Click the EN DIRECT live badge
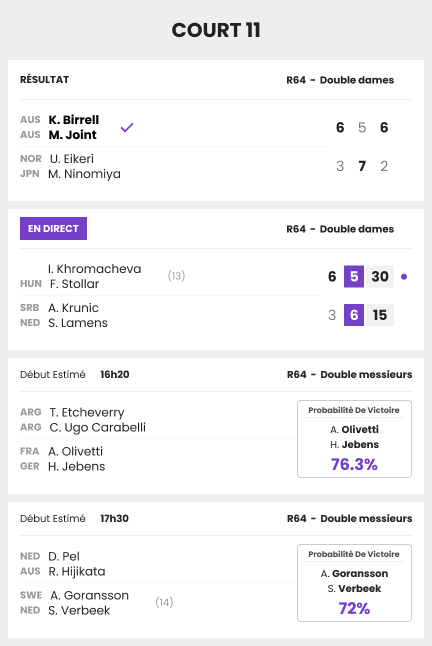 point(54,228)
